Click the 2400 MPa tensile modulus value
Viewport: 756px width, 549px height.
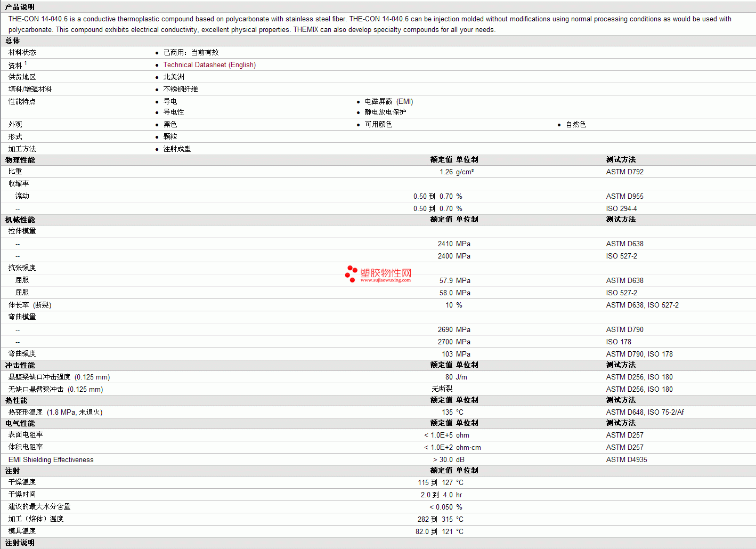[x=454, y=256]
